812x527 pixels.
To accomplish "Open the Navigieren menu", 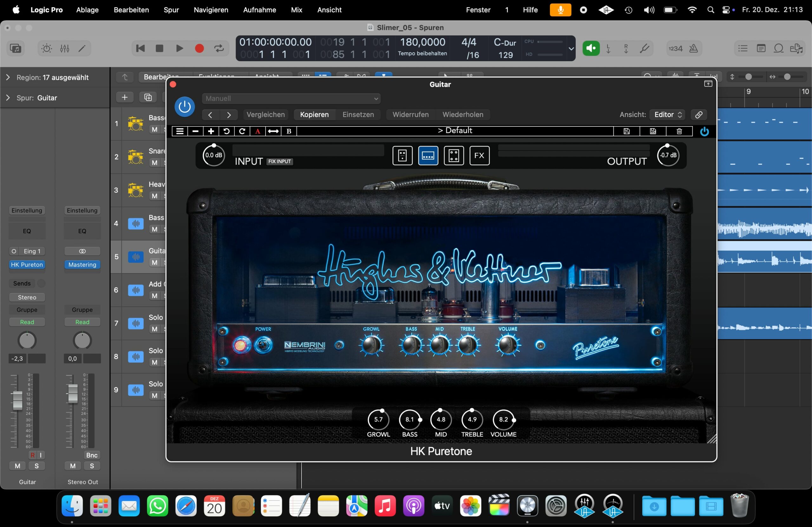I will tap(211, 10).
